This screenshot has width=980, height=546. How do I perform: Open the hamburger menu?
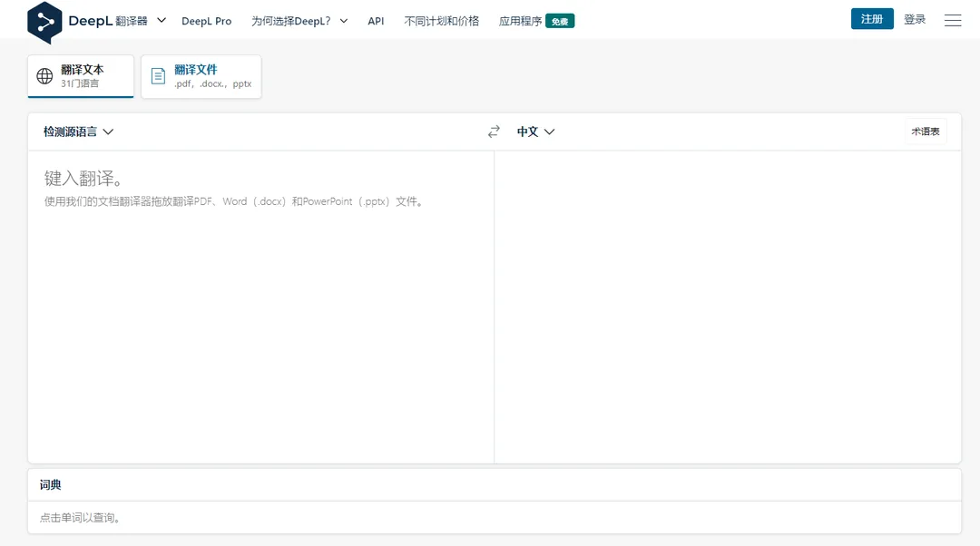(x=953, y=21)
